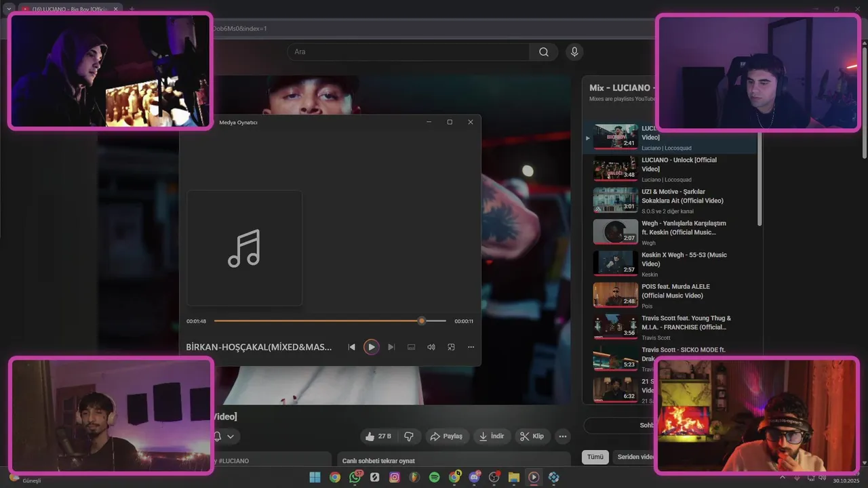Click the YouTube search magnifier button
This screenshot has height=488, width=868.
[544, 52]
